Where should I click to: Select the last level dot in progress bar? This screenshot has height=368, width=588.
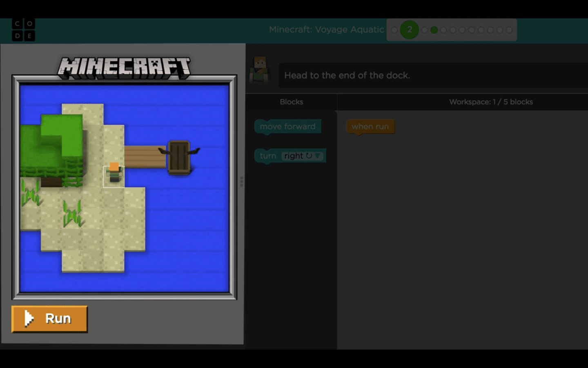coord(509,30)
